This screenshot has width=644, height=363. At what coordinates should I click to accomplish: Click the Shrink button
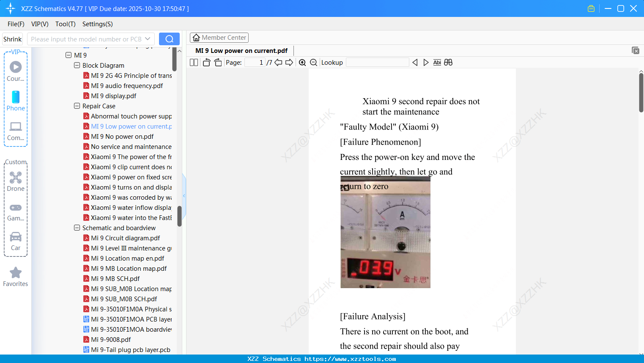coord(13,39)
